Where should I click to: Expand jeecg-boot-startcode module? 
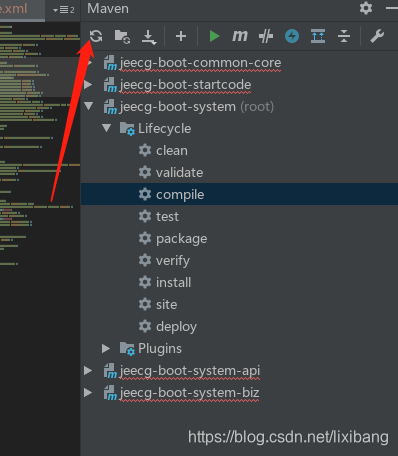tap(88, 84)
